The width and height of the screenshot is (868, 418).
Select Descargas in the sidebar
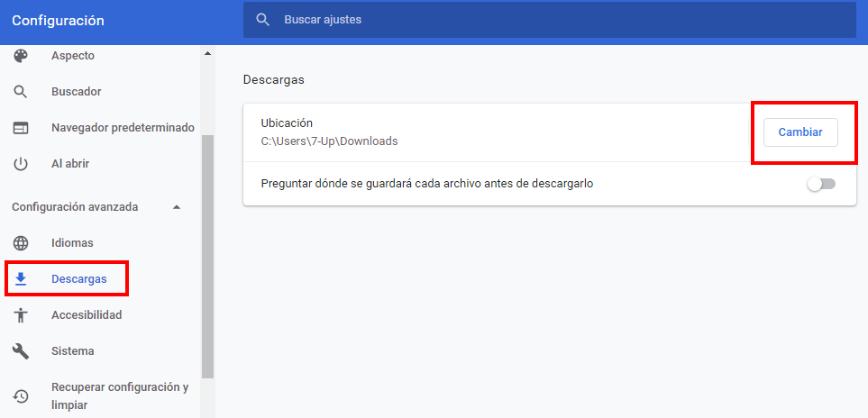[x=79, y=279]
